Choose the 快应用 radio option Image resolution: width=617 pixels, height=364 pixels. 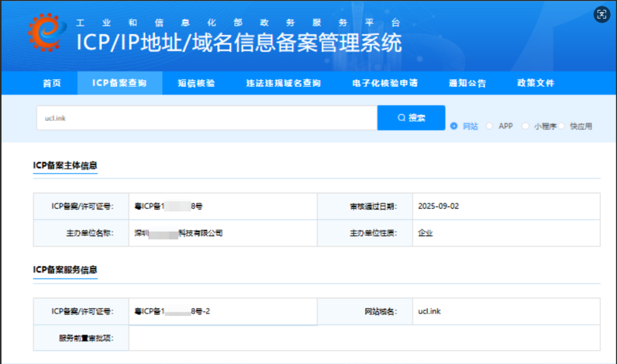pos(562,126)
